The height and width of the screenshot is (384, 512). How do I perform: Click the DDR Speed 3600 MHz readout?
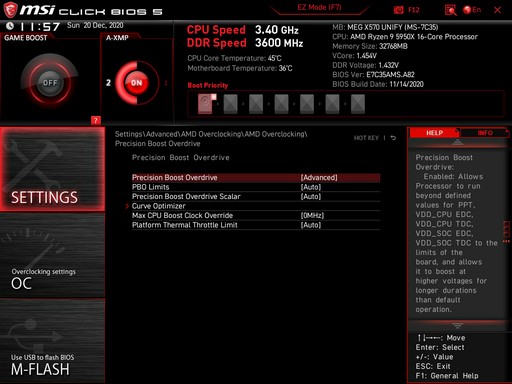(245, 43)
